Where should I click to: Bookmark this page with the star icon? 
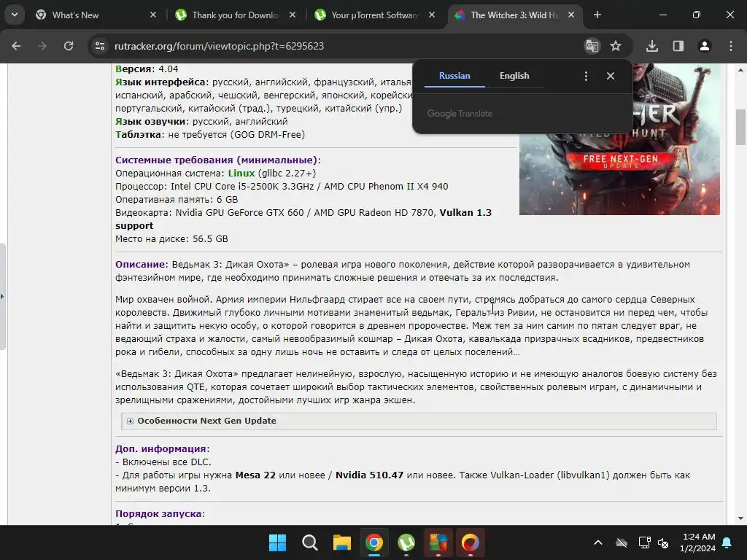click(616, 46)
